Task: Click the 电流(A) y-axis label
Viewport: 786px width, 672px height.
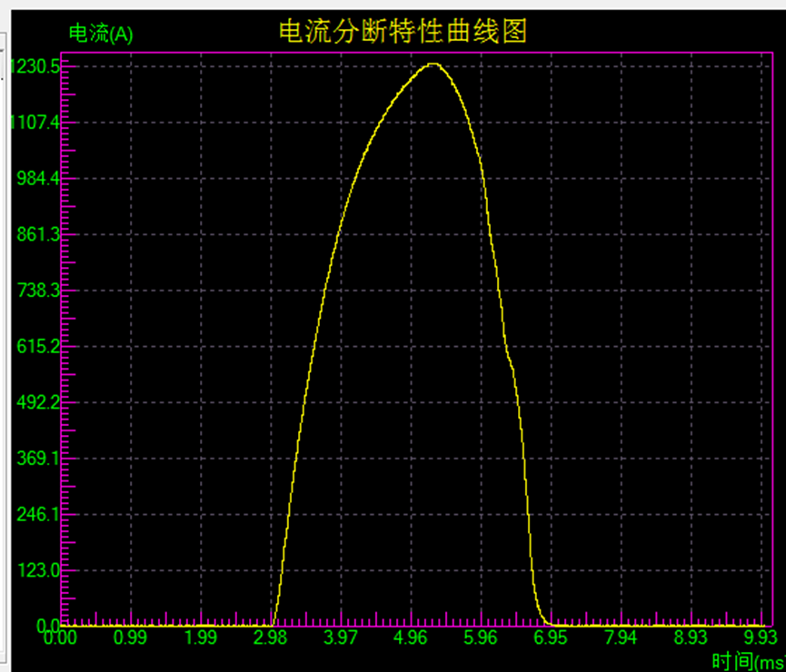Action: coord(101,35)
